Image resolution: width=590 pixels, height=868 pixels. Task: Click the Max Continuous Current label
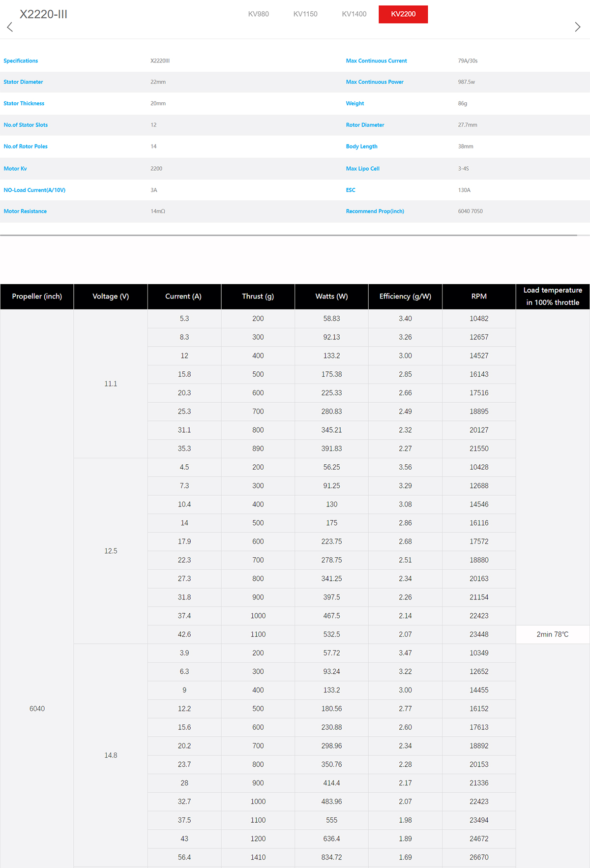click(376, 61)
